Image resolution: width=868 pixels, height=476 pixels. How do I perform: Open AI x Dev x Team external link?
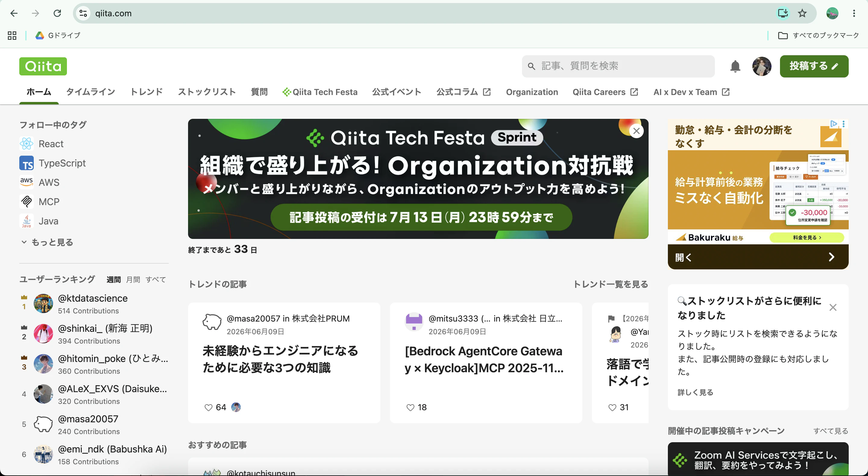691,92
